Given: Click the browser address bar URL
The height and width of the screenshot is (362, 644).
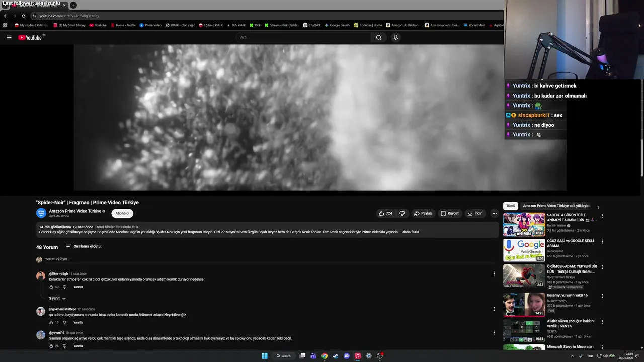Looking at the screenshot, I should pyautogui.click(x=69, y=16).
